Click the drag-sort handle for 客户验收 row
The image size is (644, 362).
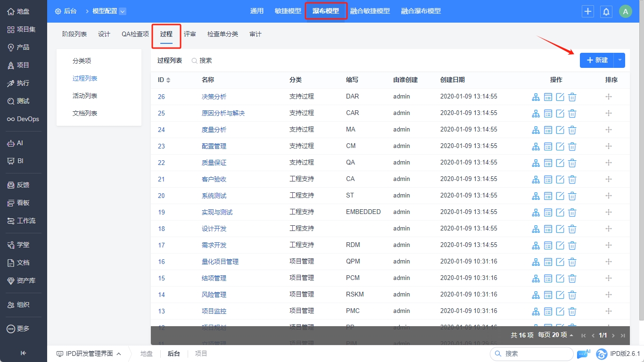[x=609, y=179]
